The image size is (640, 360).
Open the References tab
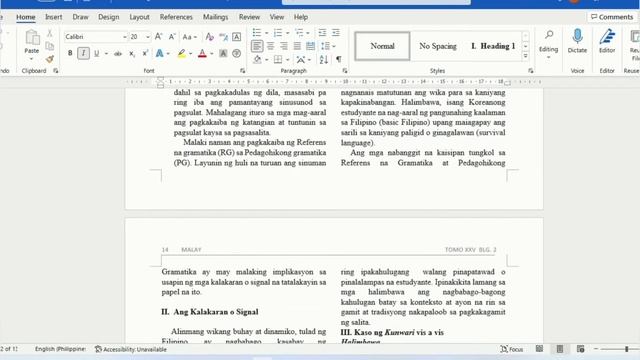click(176, 17)
